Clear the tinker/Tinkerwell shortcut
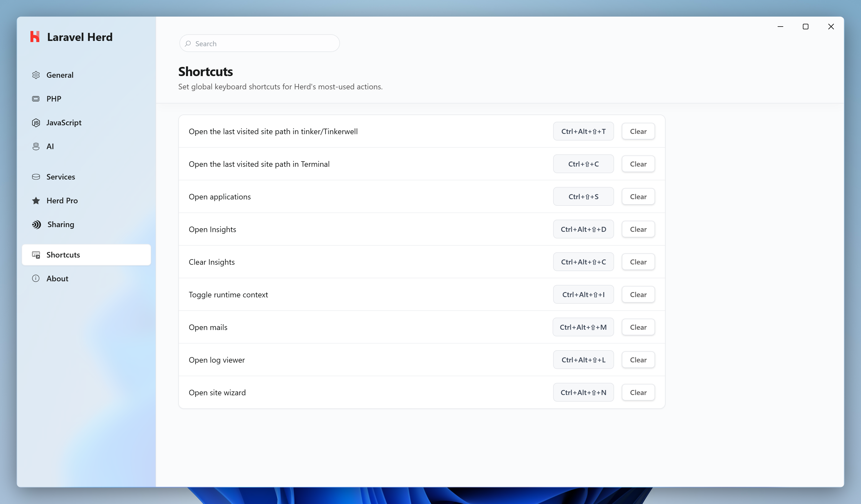 (x=638, y=131)
